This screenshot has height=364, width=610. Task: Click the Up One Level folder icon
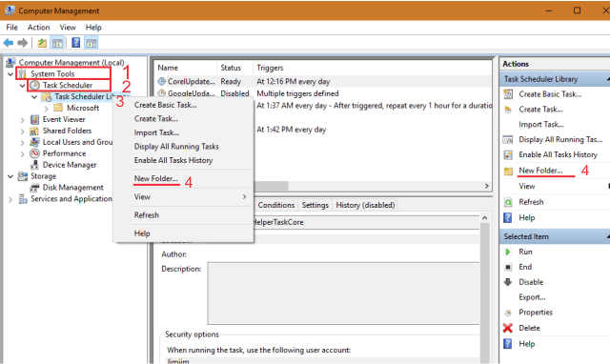pyautogui.click(x=42, y=43)
